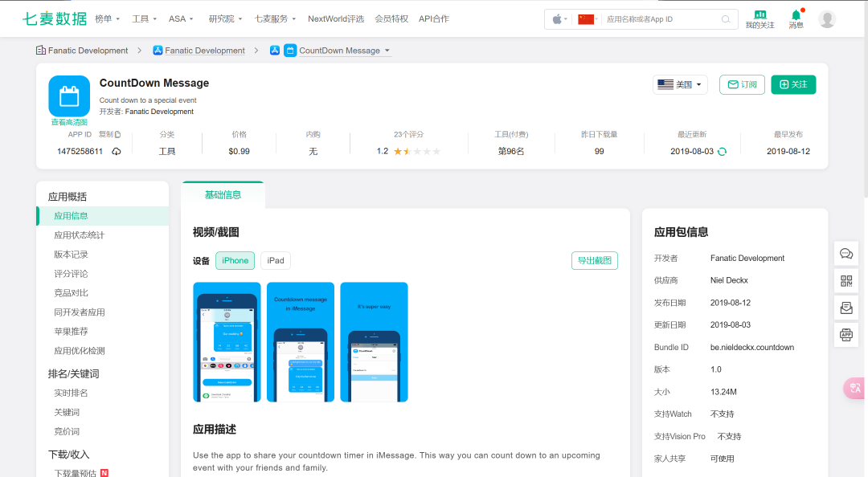Select iPhone device screenshots

pos(235,261)
